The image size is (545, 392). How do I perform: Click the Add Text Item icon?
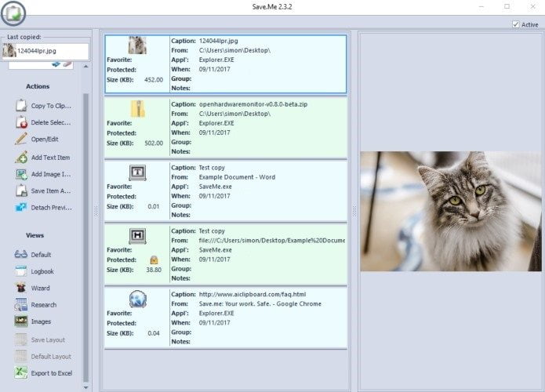coord(21,157)
